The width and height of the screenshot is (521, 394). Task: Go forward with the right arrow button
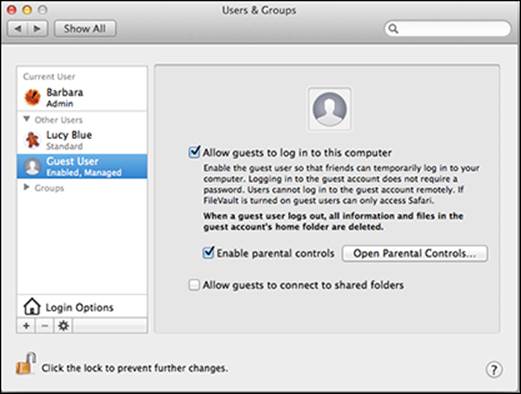[38, 29]
